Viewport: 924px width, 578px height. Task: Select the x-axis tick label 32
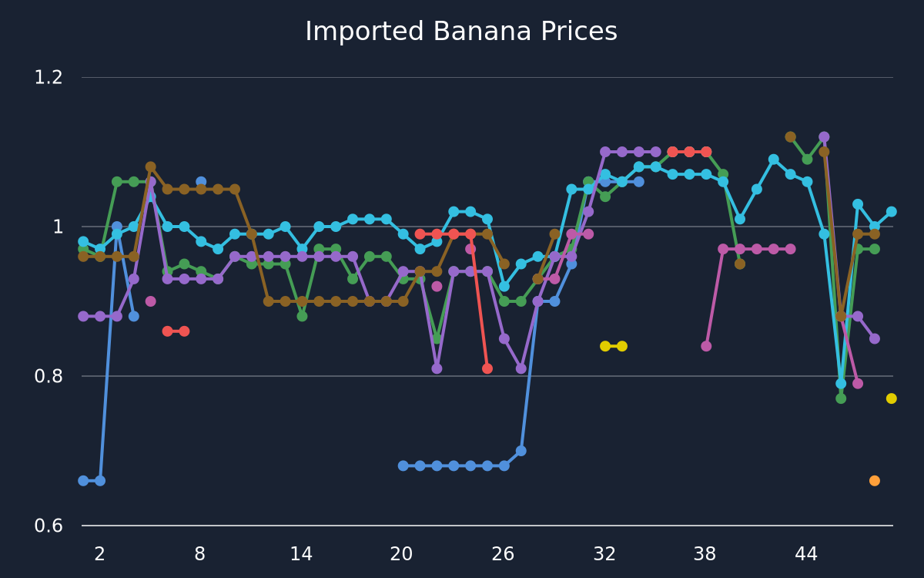click(x=605, y=554)
